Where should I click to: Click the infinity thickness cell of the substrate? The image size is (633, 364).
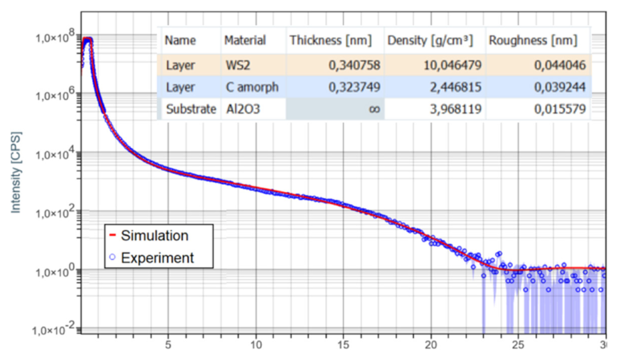(374, 109)
